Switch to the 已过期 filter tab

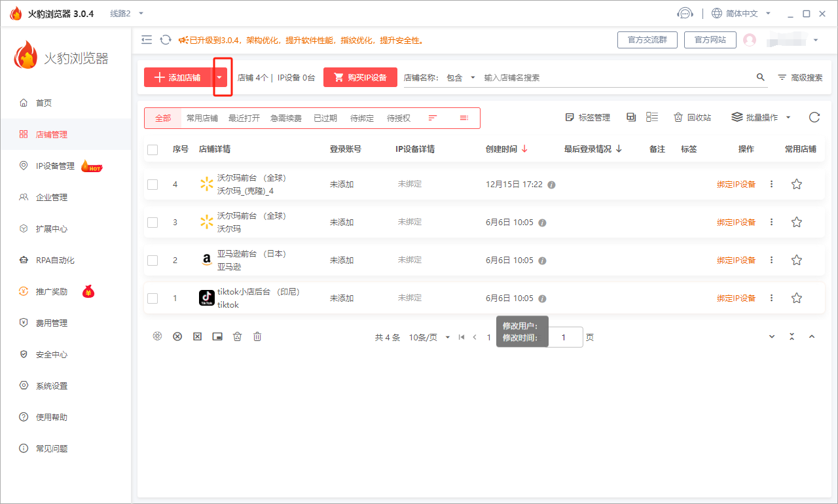point(325,118)
